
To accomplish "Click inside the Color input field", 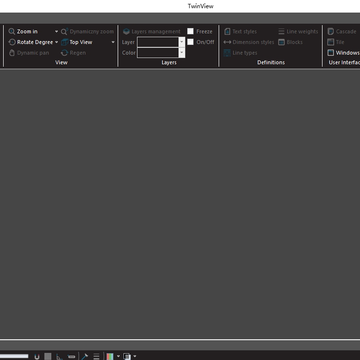I will tap(158, 53).
